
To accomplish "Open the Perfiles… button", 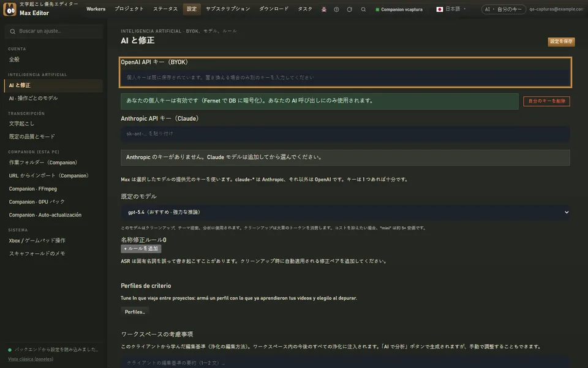I will [135, 312].
